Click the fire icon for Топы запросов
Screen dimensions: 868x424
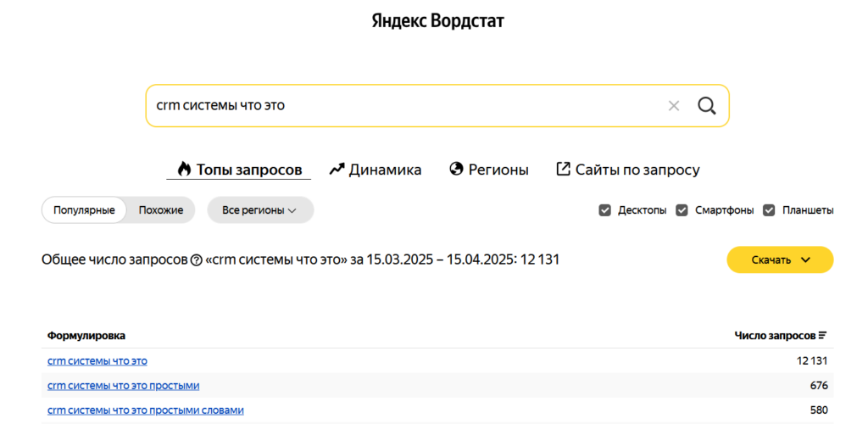[x=184, y=170]
